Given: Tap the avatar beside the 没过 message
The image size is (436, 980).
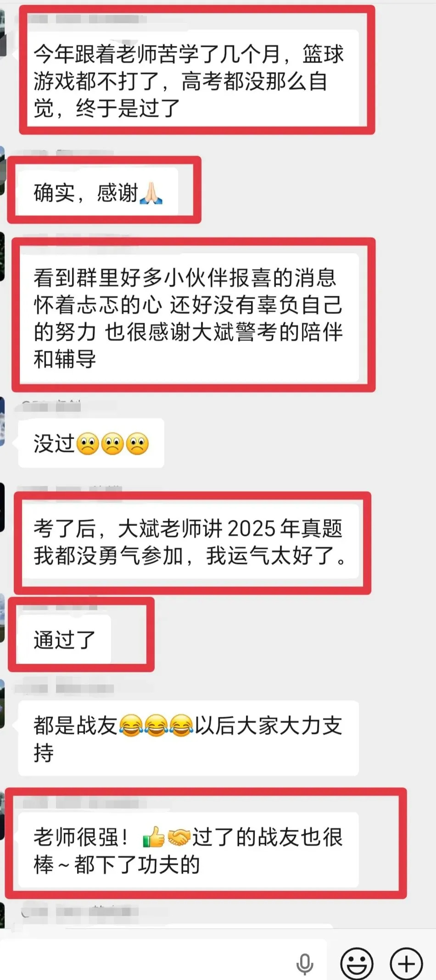Looking at the screenshot, I should click(2, 421).
